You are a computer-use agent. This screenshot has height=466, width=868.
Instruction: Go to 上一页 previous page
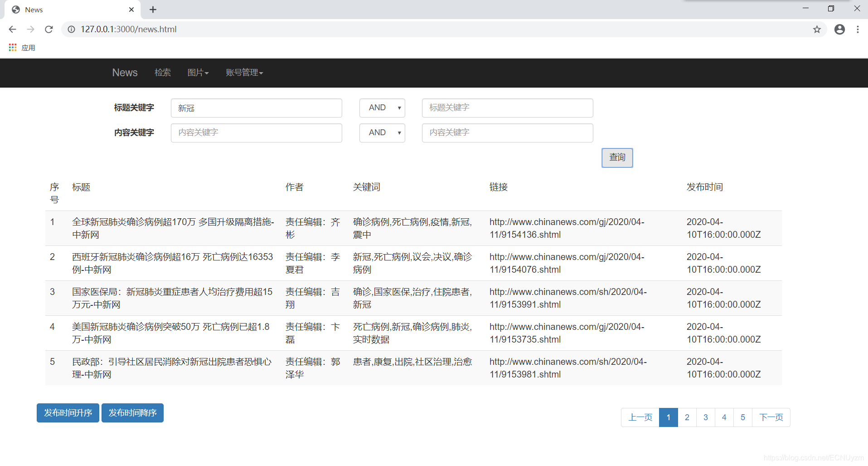(640, 417)
